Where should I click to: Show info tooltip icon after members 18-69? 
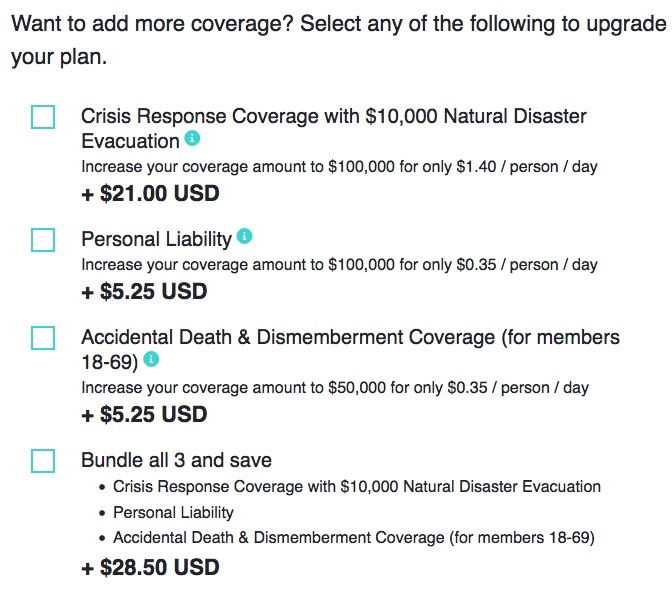pos(151,359)
